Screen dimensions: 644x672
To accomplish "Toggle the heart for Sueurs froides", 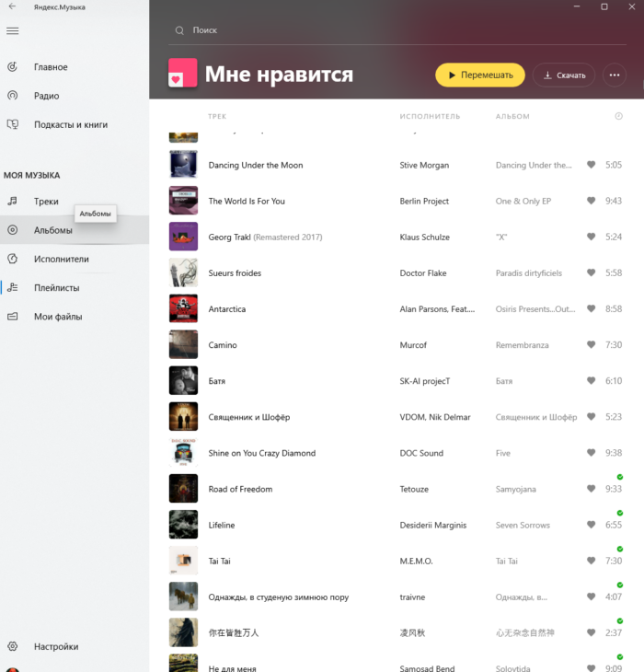I will tap(591, 272).
